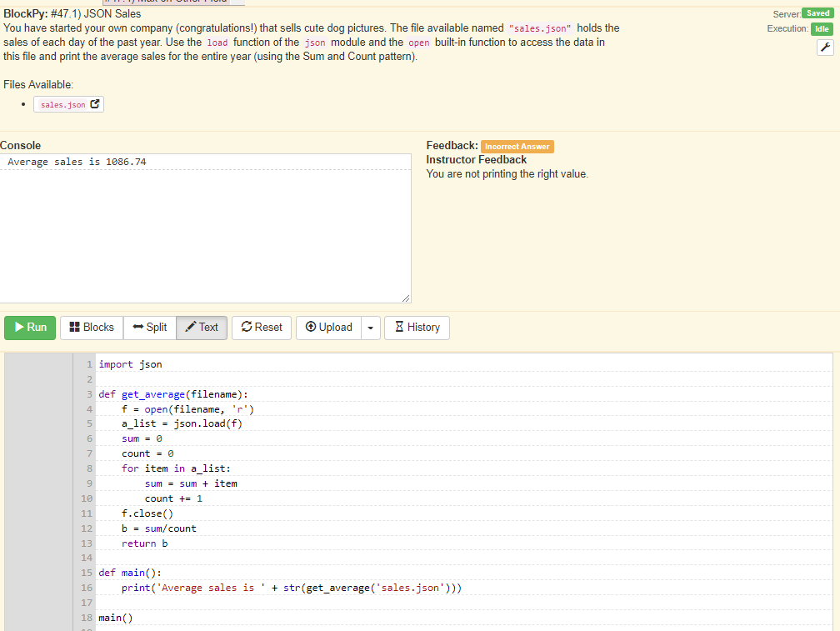Click the Upload icon
Screen dimensions: 840x631
(x=312, y=327)
